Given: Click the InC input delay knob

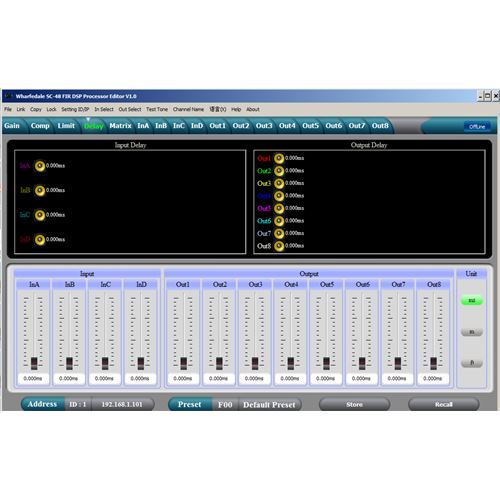Looking at the screenshot, I should (x=40, y=215).
